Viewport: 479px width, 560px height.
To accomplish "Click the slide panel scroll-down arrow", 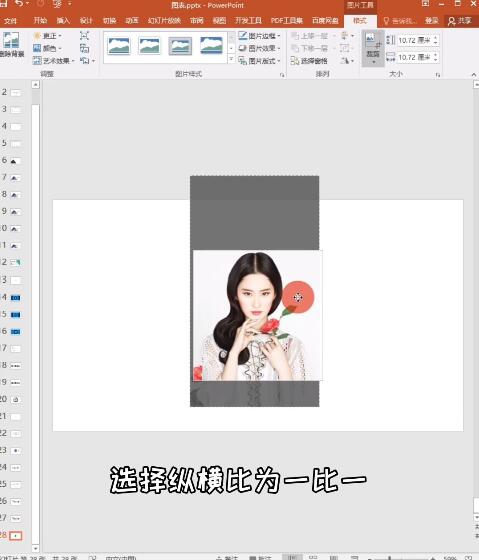I will [x=35, y=548].
